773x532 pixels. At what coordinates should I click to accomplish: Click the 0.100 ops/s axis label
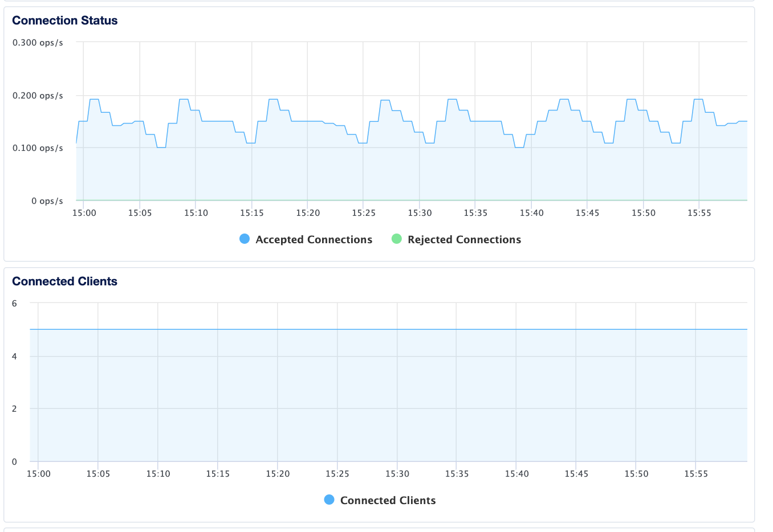coord(38,148)
